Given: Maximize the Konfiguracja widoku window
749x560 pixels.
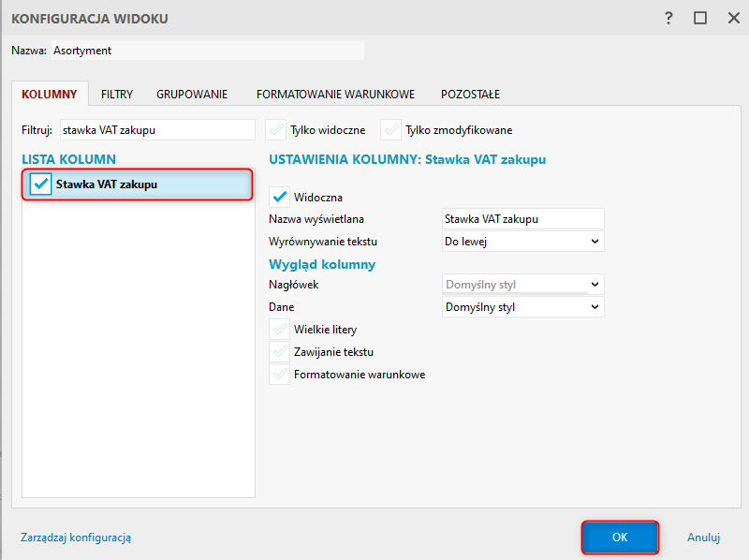Looking at the screenshot, I should (700, 18).
